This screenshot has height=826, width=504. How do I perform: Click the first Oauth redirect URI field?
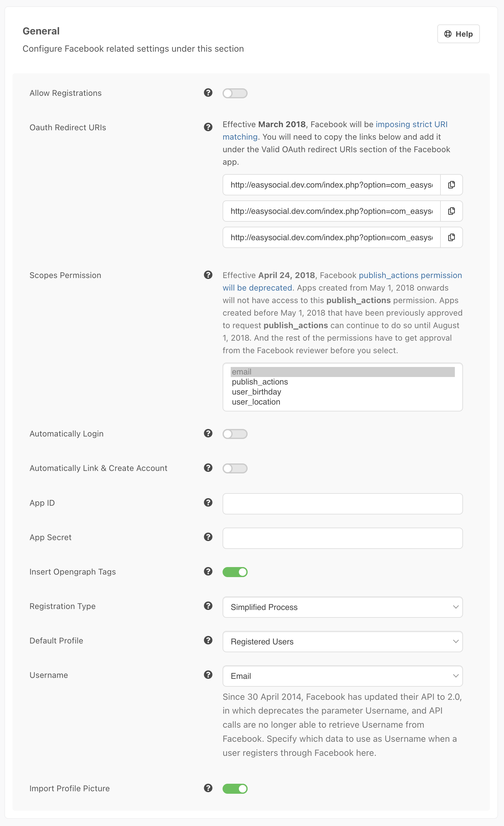(x=332, y=185)
